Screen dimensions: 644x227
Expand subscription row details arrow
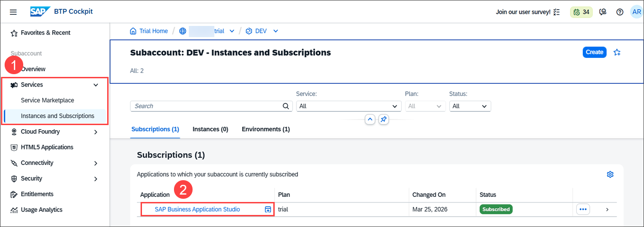pyautogui.click(x=607, y=209)
